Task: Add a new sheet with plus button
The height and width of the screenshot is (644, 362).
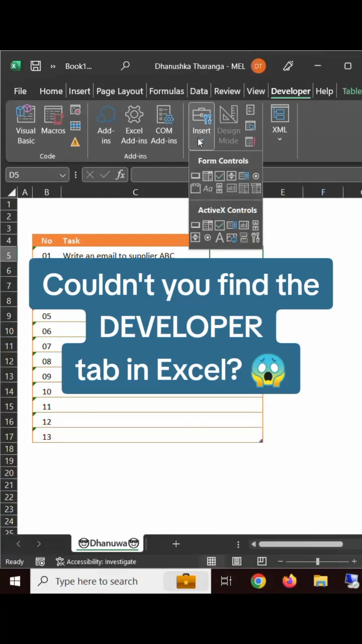Action: (176, 544)
